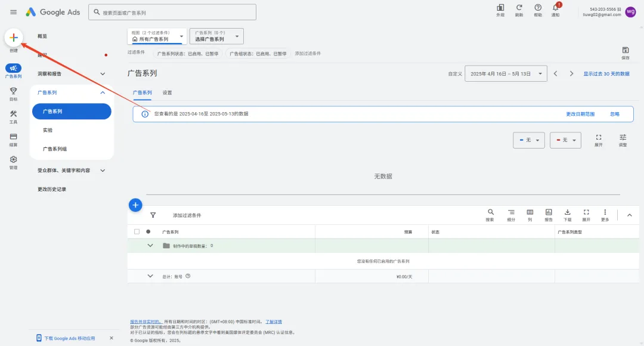The height and width of the screenshot is (346, 644).
Task: Switch to the 设置 tab
Action: click(x=168, y=93)
